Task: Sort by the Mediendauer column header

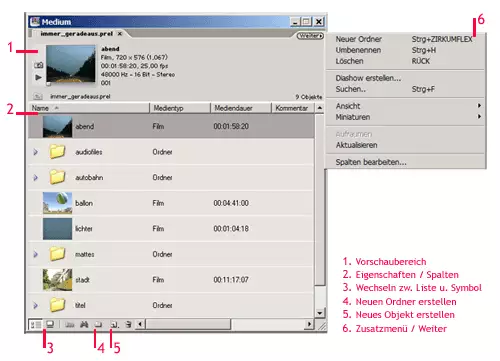Action: [x=241, y=108]
